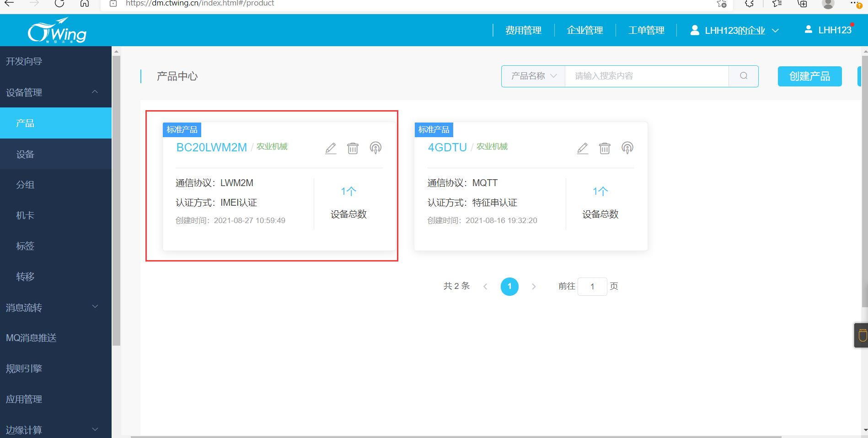
Task: Click the 共 2 条 total count text
Action: (x=456, y=286)
